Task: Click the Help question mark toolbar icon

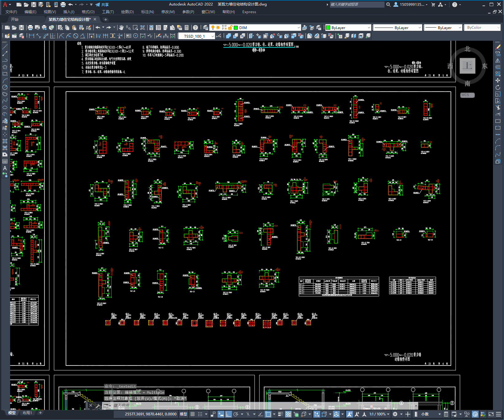Action: 195,28
